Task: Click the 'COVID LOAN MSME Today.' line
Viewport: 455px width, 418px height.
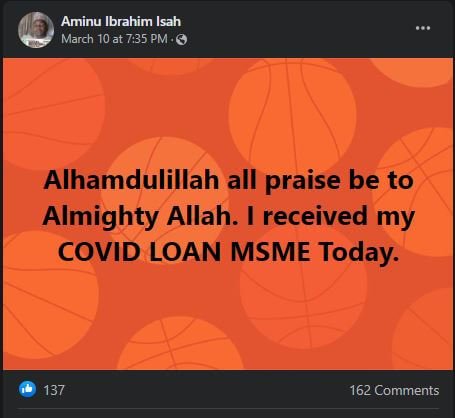Action: 228,252
